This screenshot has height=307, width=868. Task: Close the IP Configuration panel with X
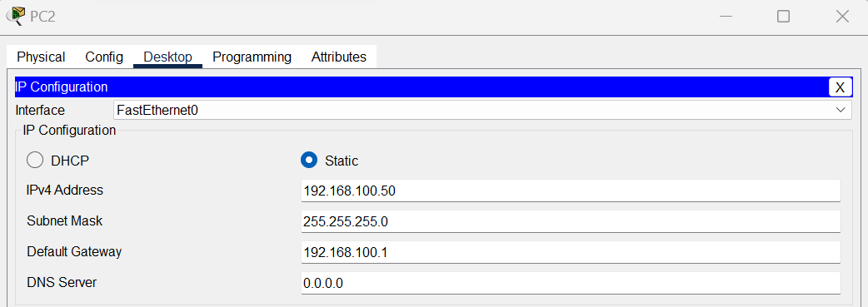(x=840, y=87)
